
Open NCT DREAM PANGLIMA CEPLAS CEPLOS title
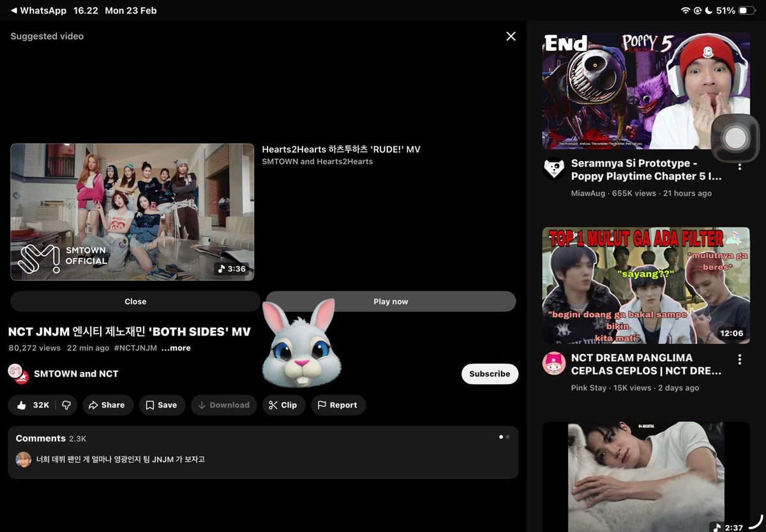pyautogui.click(x=646, y=364)
